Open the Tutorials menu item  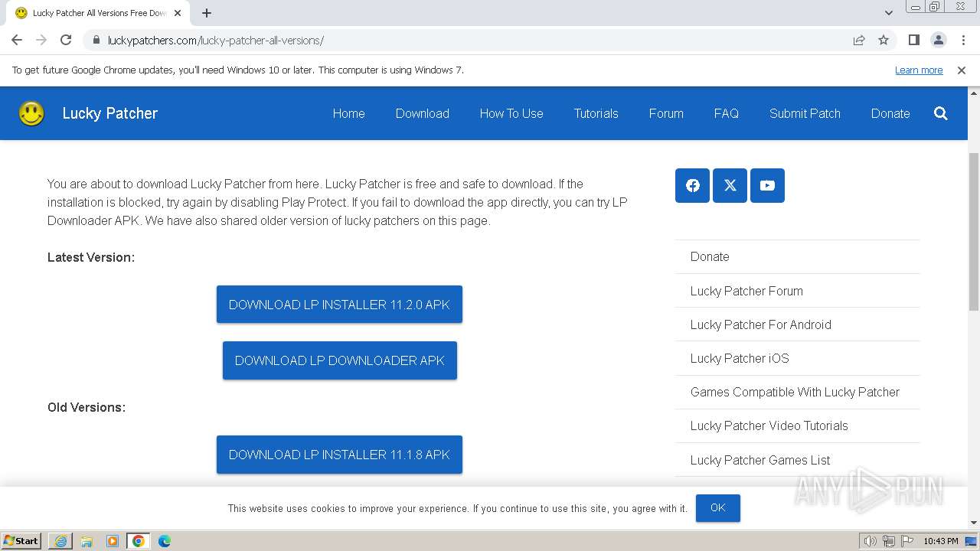pyautogui.click(x=596, y=113)
